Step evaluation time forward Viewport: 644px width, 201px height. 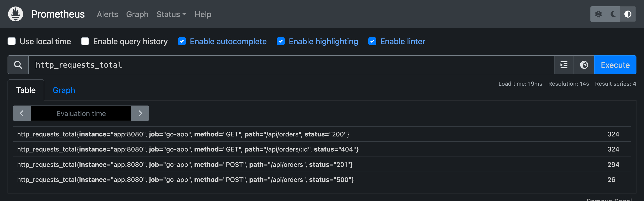point(140,113)
